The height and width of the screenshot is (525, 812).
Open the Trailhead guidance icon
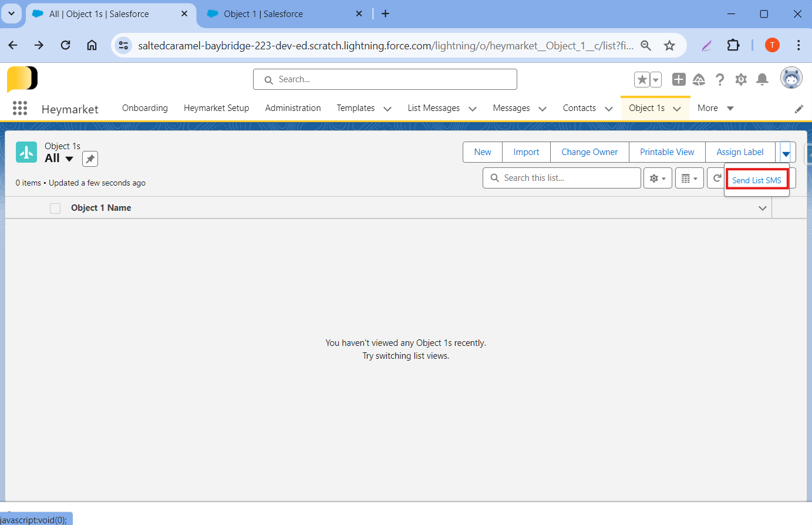699,79
